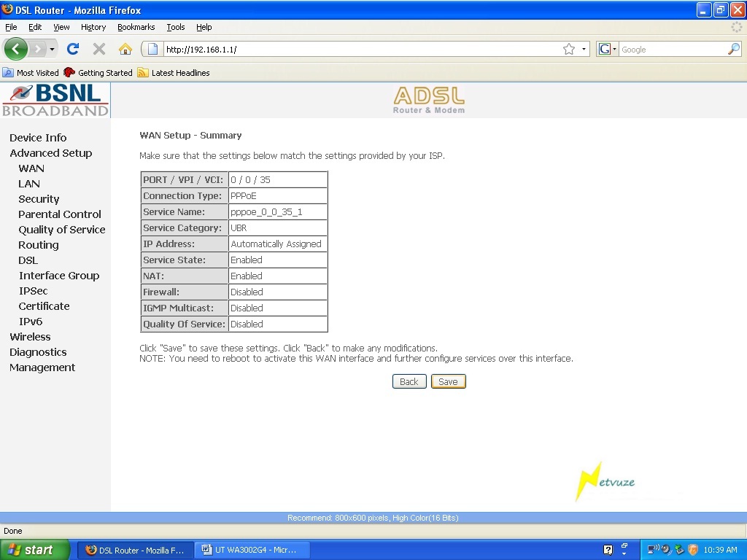This screenshot has height=560, width=747.
Task: Open the Bookmarks menu
Action: point(136,27)
